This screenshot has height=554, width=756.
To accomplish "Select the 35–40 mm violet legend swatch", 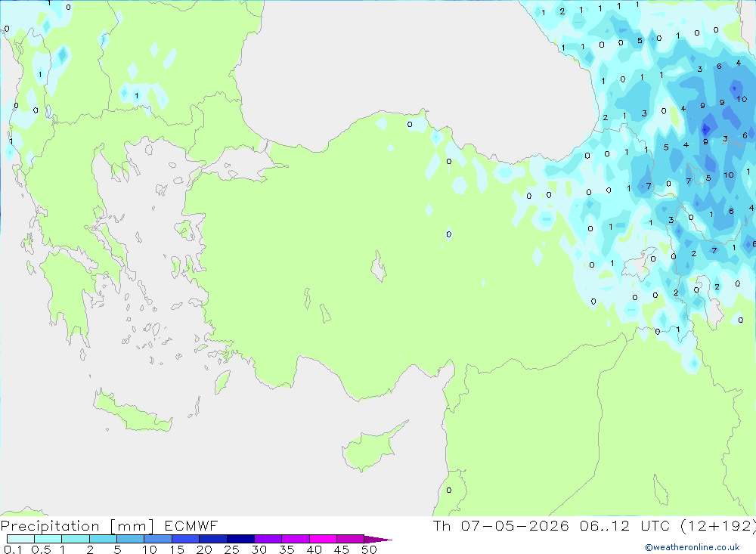I will click(296, 539).
